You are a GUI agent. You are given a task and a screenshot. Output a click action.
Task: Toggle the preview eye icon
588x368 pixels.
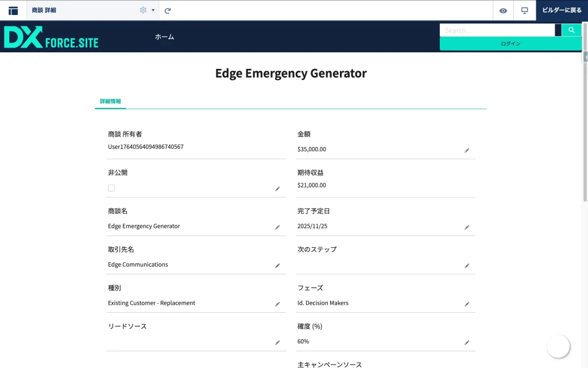tap(503, 10)
